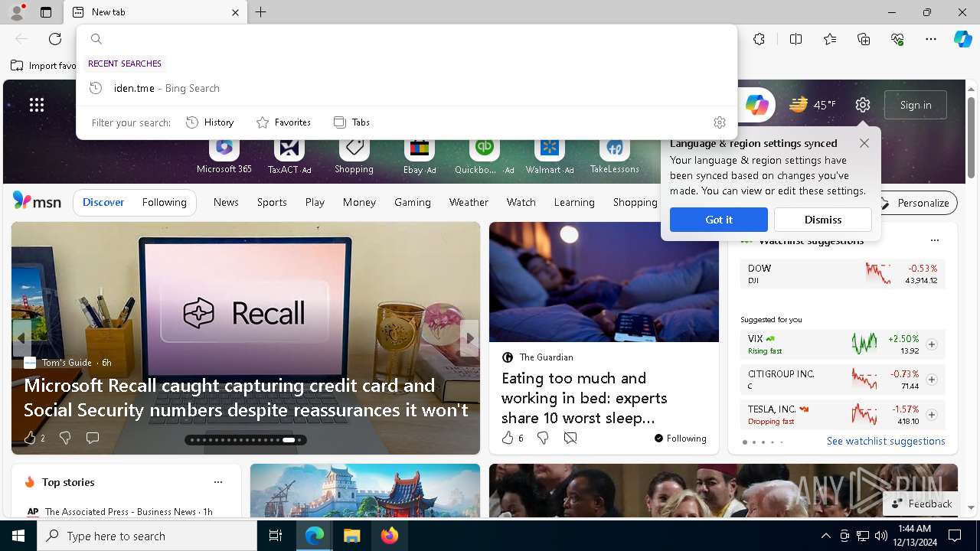Select the Discover feed tab
This screenshot has width=980, height=551.
(x=103, y=202)
